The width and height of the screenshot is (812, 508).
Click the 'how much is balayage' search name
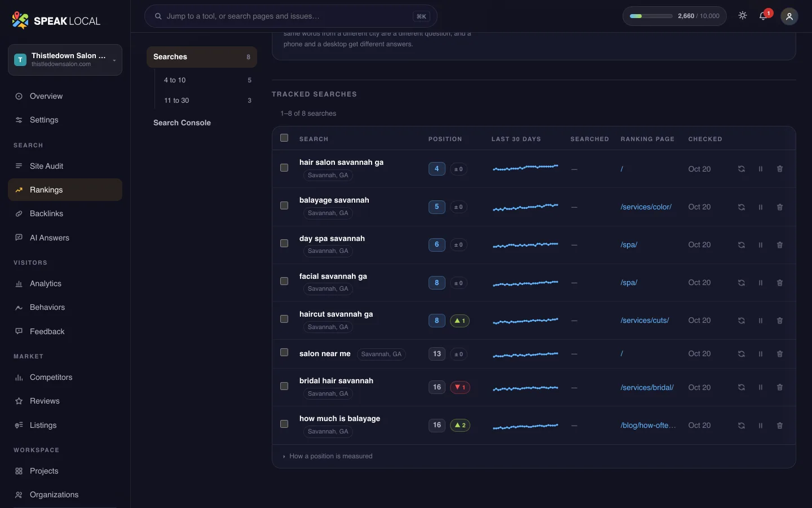coord(339,418)
